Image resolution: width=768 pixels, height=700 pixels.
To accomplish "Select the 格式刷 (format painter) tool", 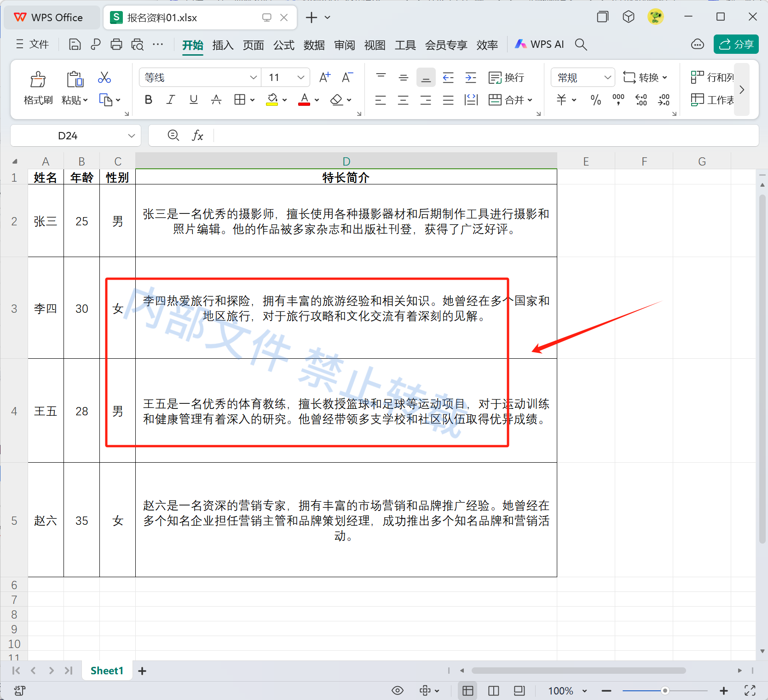I will click(38, 87).
